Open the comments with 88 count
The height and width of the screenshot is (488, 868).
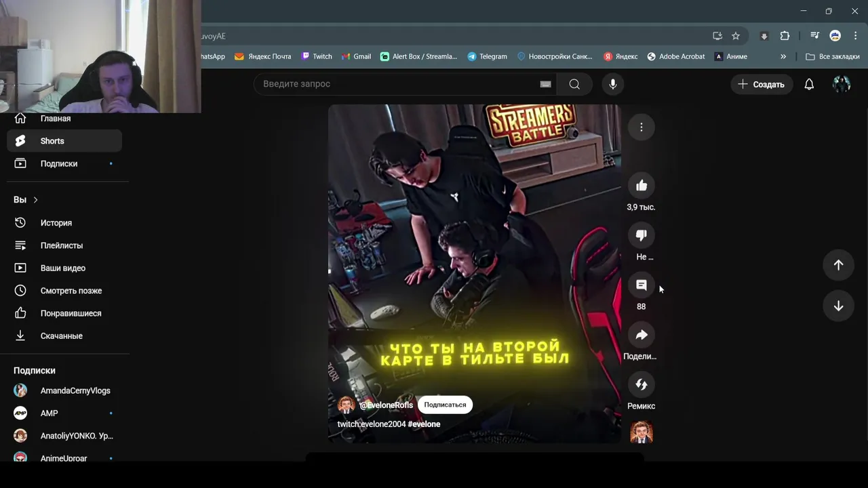pos(641,285)
